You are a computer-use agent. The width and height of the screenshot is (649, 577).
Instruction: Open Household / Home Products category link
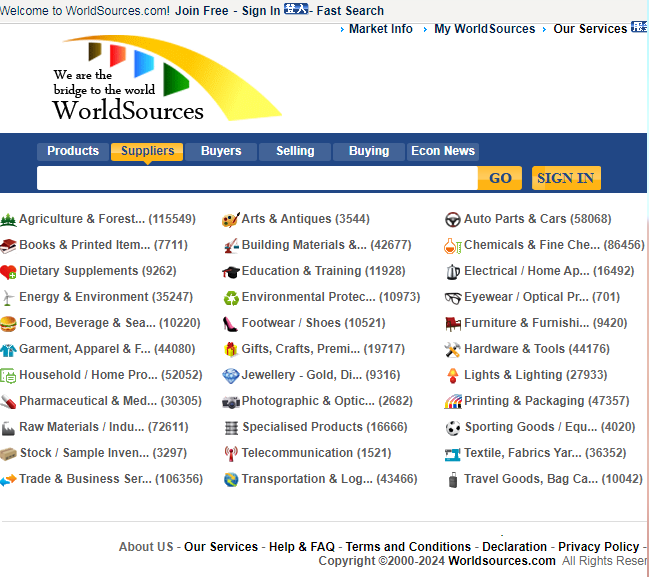pos(111,375)
